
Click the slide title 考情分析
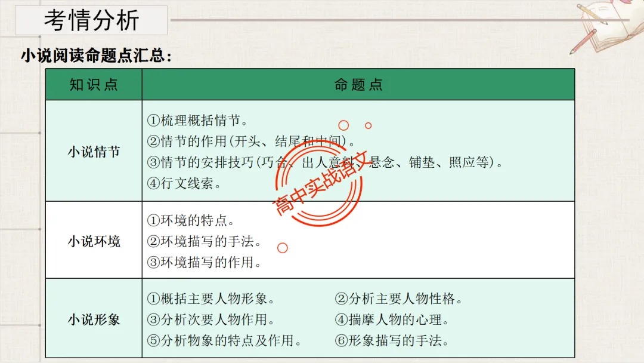(x=92, y=20)
